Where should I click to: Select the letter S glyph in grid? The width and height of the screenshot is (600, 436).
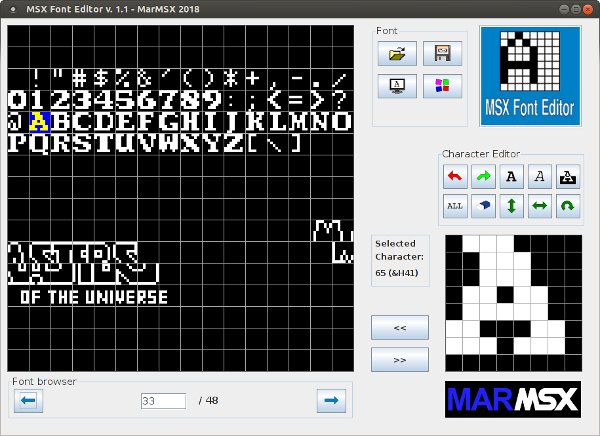click(83, 144)
